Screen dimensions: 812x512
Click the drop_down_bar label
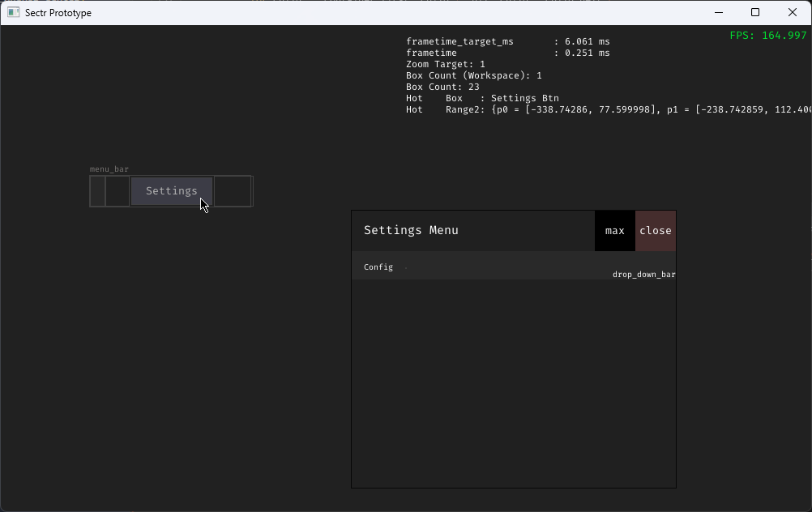click(x=643, y=275)
